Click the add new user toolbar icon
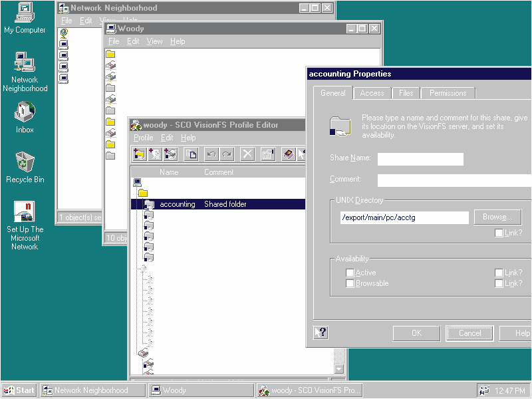The width and height of the screenshot is (532, 399). pos(155,154)
